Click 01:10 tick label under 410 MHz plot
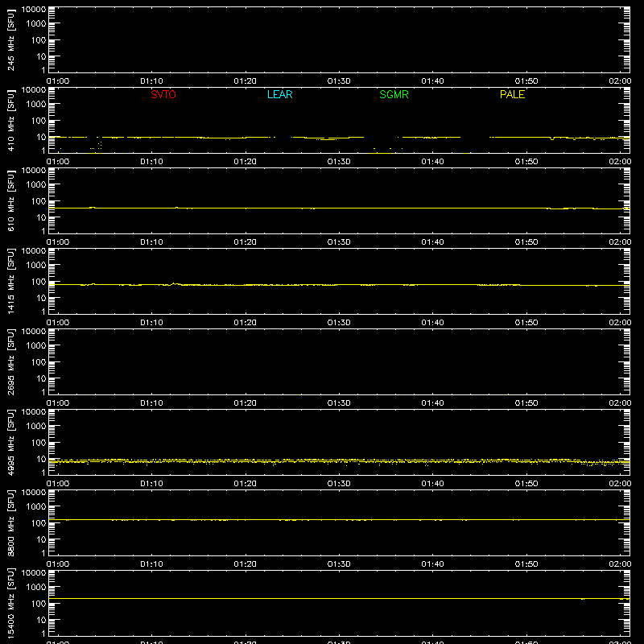The image size is (644, 644). pyautogui.click(x=151, y=162)
